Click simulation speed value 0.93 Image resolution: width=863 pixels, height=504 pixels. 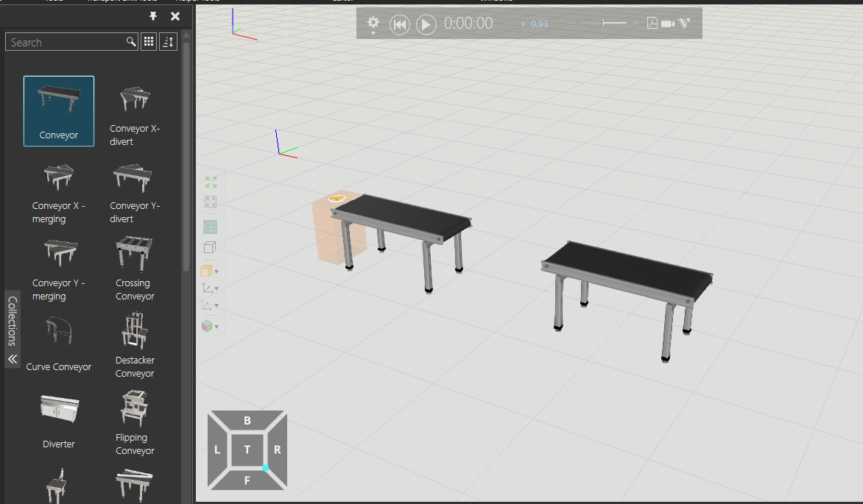pyautogui.click(x=539, y=24)
